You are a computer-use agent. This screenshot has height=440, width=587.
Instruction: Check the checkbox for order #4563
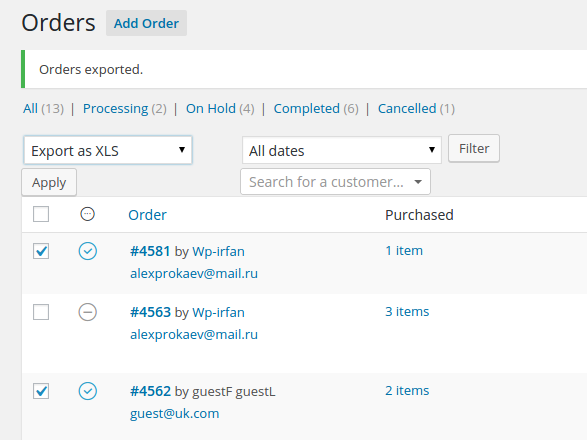pos(41,312)
